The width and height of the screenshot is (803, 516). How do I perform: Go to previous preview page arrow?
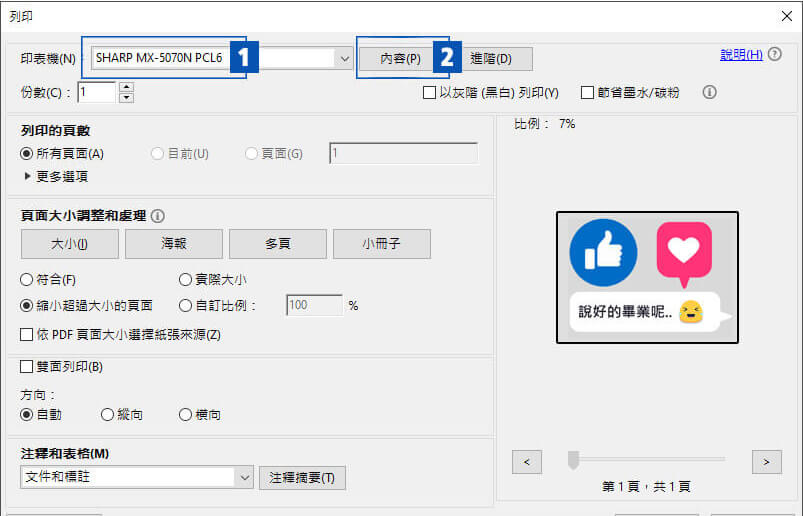pyautogui.click(x=526, y=461)
